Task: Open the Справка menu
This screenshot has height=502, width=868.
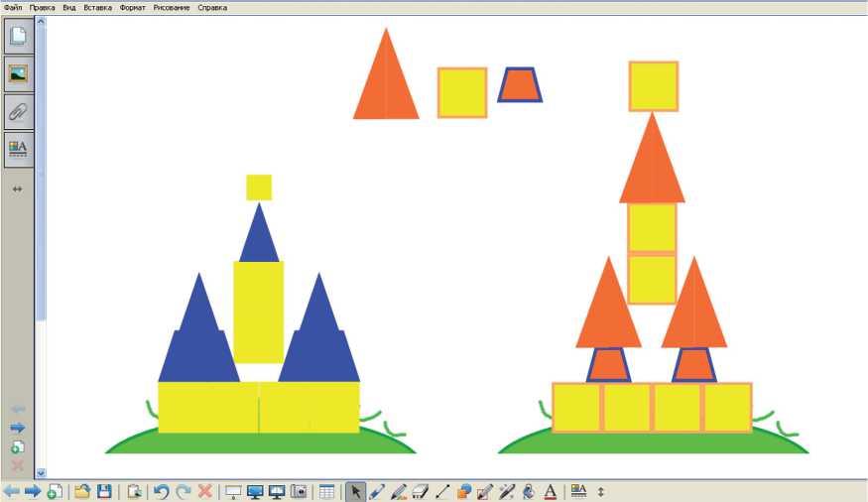Action: pyautogui.click(x=212, y=8)
